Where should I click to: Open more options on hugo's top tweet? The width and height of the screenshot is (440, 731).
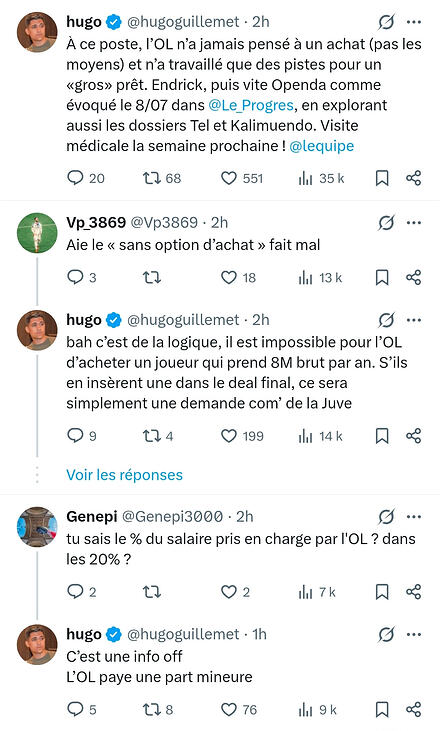[414, 21]
